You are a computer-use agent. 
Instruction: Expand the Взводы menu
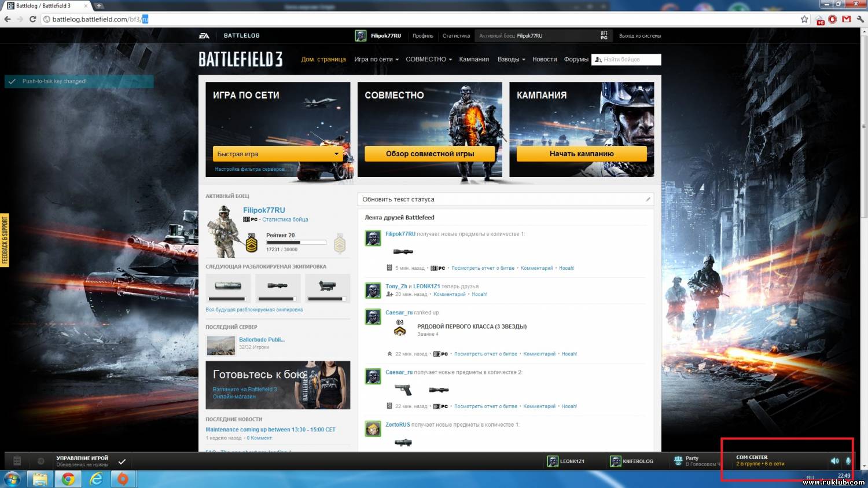[x=512, y=59]
